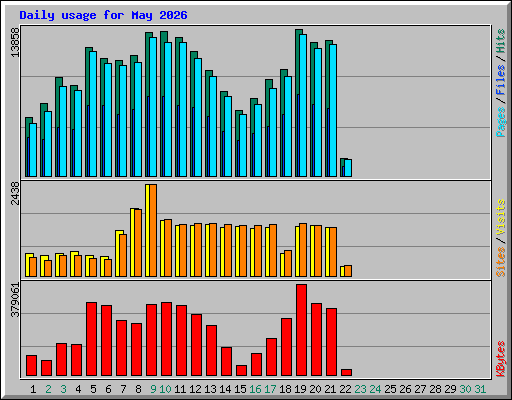Click the Files legend label
Screen dimensions: 512x400
[500, 80]
